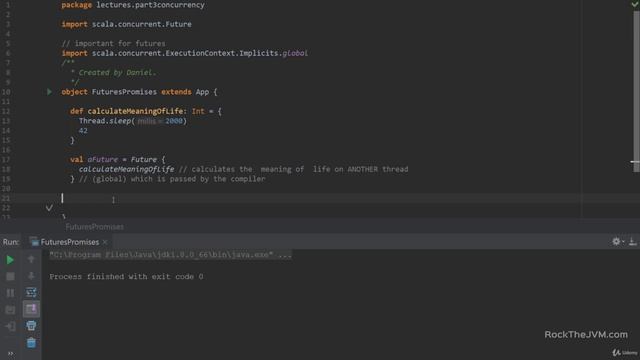
Task: Hide the Run tool window icon
Action: 632,242
